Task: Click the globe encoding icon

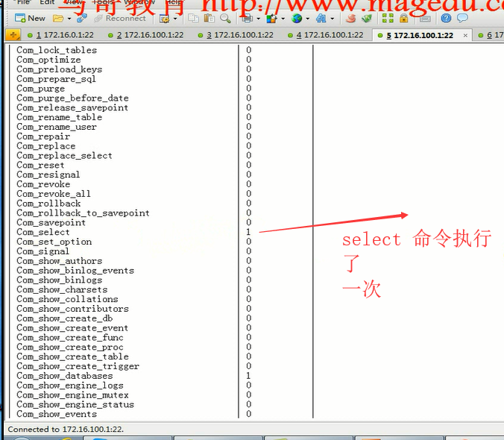Action: pyautogui.click(x=297, y=19)
